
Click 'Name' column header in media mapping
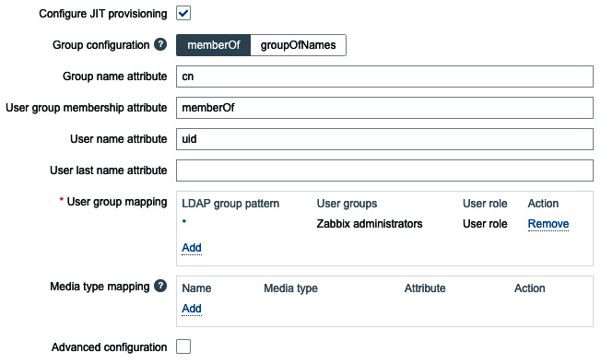196,288
